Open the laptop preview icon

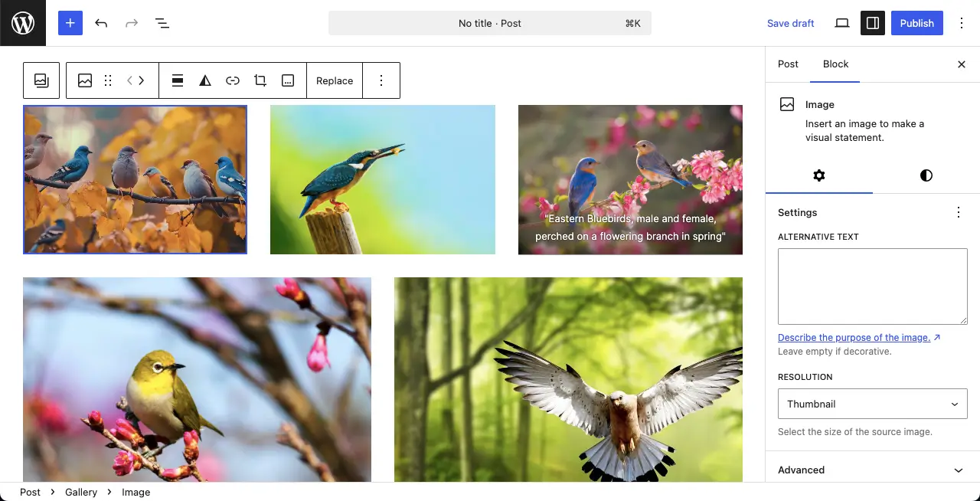(x=842, y=23)
